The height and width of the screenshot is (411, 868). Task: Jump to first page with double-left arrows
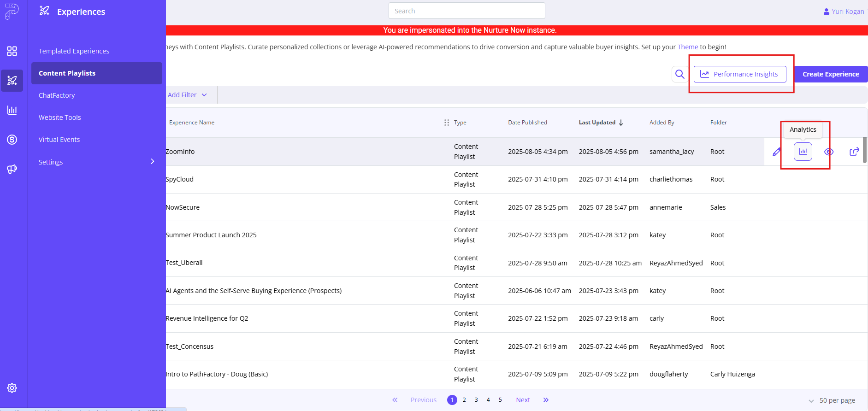click(395, 400)
